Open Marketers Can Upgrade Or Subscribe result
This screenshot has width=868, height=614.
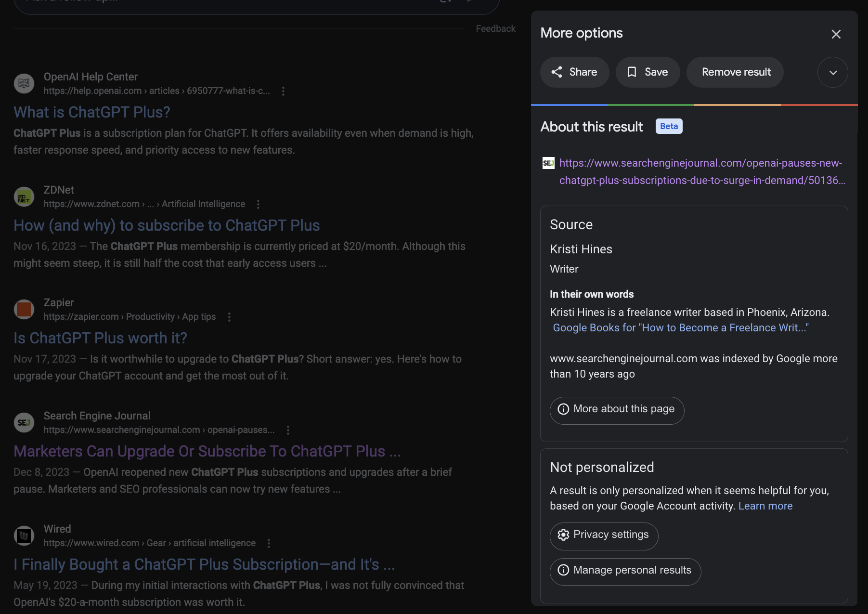click(x=207, y=451)
